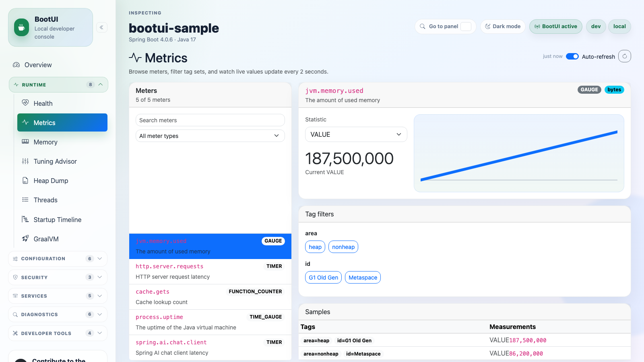This screenshot has height=362, width=644.
Task: Click the bytes unit badge
Action: 614,90
